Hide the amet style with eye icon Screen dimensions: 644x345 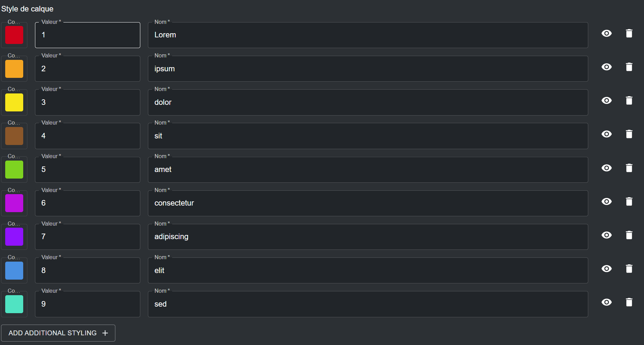coord(607,168)
